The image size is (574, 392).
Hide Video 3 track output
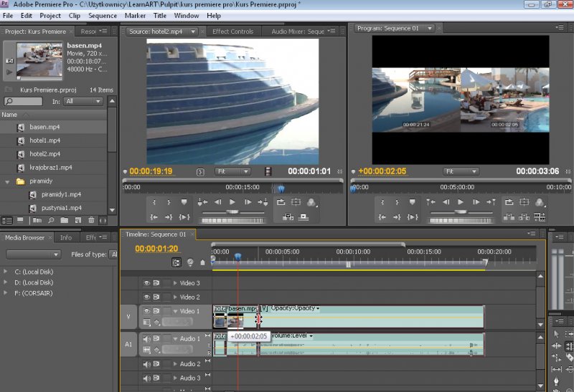pos(146,283)
